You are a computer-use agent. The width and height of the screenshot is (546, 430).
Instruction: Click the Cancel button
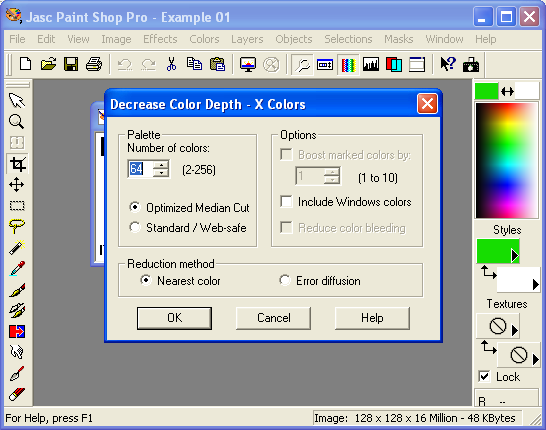pyautogui.click(x=273, y=318)
